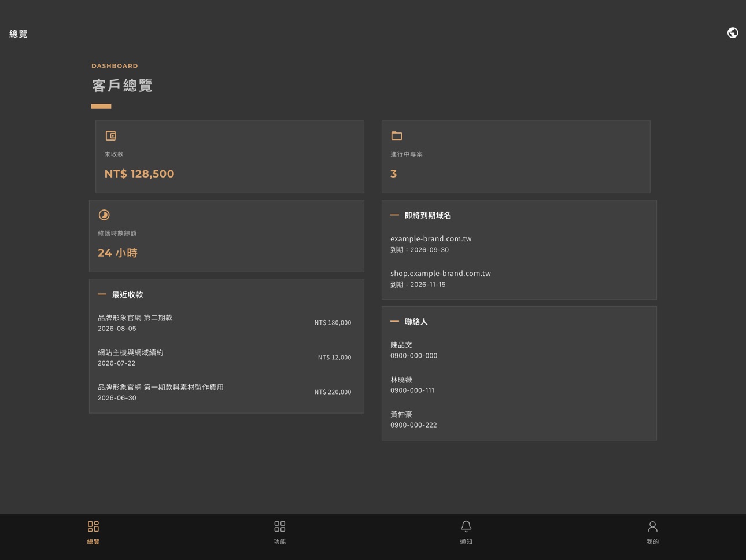Go to the 我的 profile tab
This screenshot has width=746, height=560.
tap(652, 533)
